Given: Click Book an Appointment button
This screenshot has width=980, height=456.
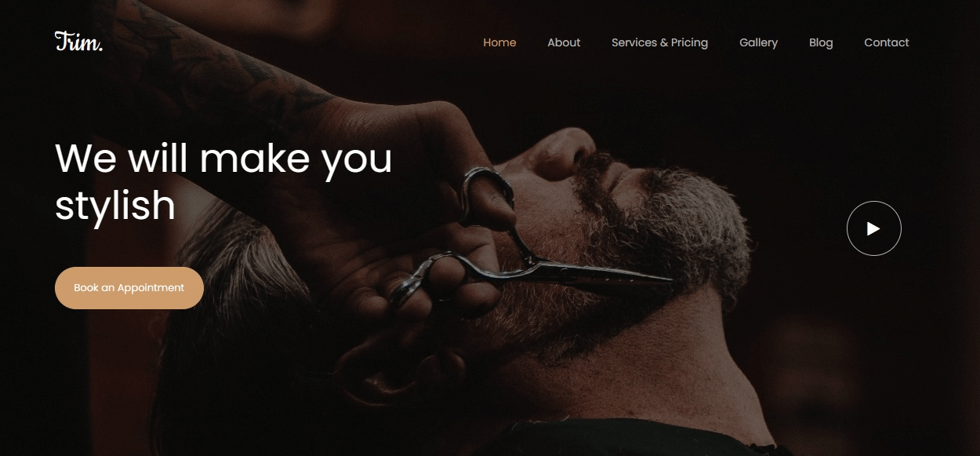Looking at the screenshot, I should point(129,288).
